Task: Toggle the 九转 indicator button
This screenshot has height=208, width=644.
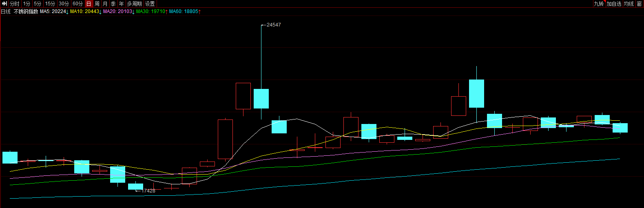Action: click(x=599, y=4)
